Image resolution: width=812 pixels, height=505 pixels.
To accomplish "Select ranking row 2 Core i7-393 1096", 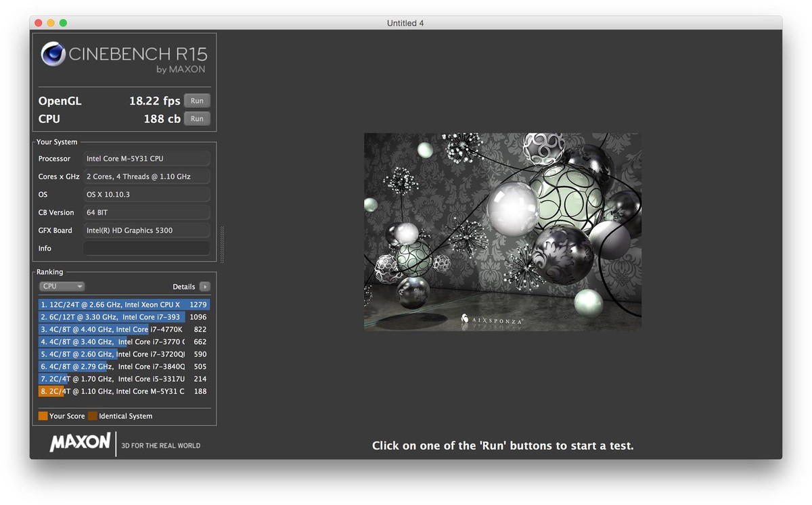I will pos(124,317).
